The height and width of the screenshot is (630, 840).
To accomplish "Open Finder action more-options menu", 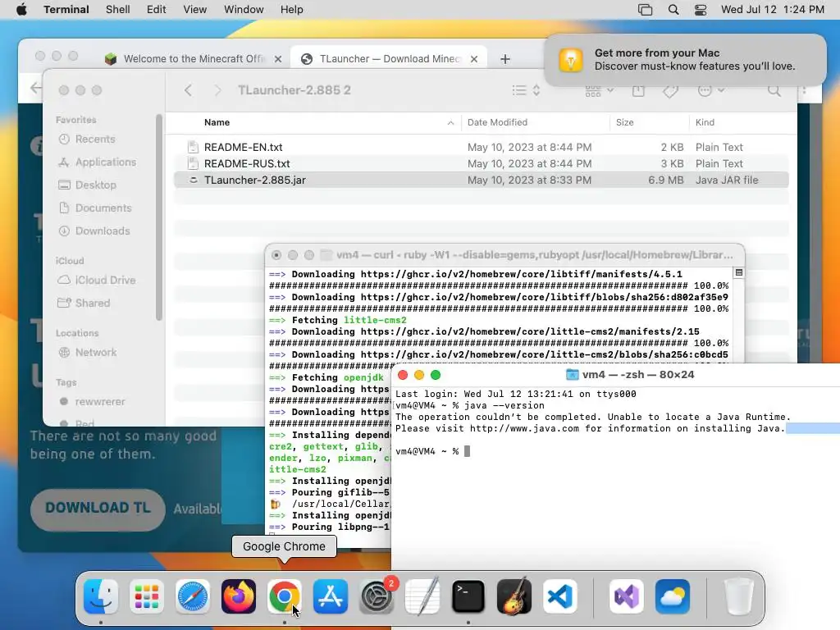I will (711, 90).
